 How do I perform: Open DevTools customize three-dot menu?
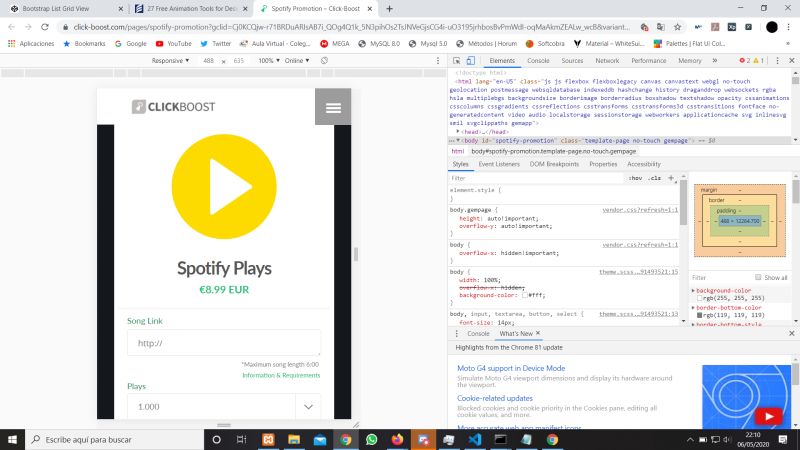[x=777, y=61]
